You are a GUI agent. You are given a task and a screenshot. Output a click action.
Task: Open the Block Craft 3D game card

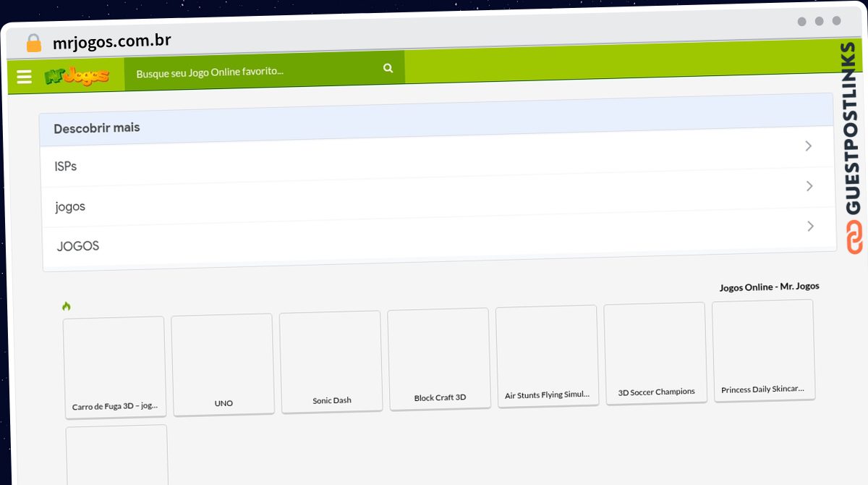439,359
